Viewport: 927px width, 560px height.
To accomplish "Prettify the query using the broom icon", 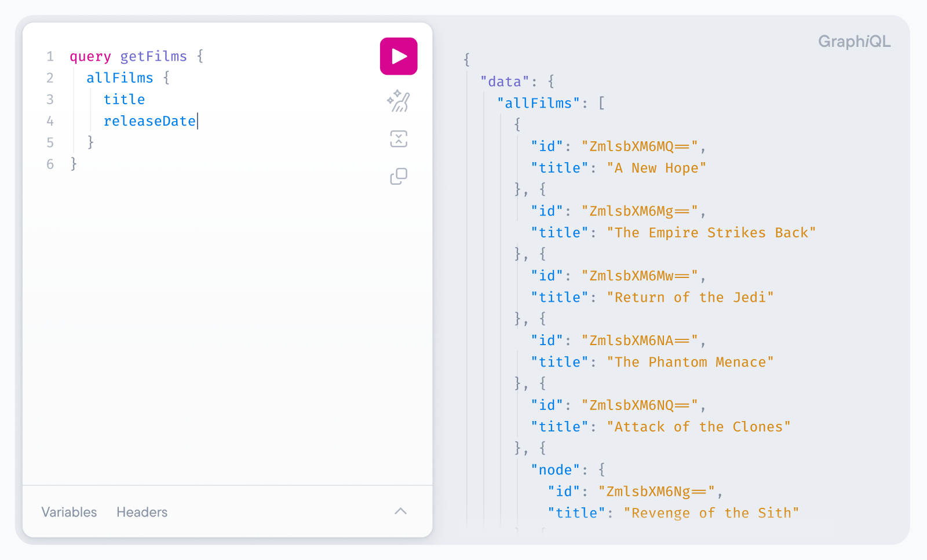I will point(398,101).
